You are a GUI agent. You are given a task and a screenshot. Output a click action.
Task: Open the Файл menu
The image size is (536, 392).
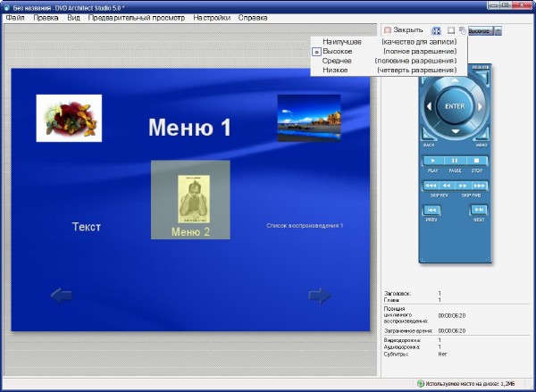point(15,18)
